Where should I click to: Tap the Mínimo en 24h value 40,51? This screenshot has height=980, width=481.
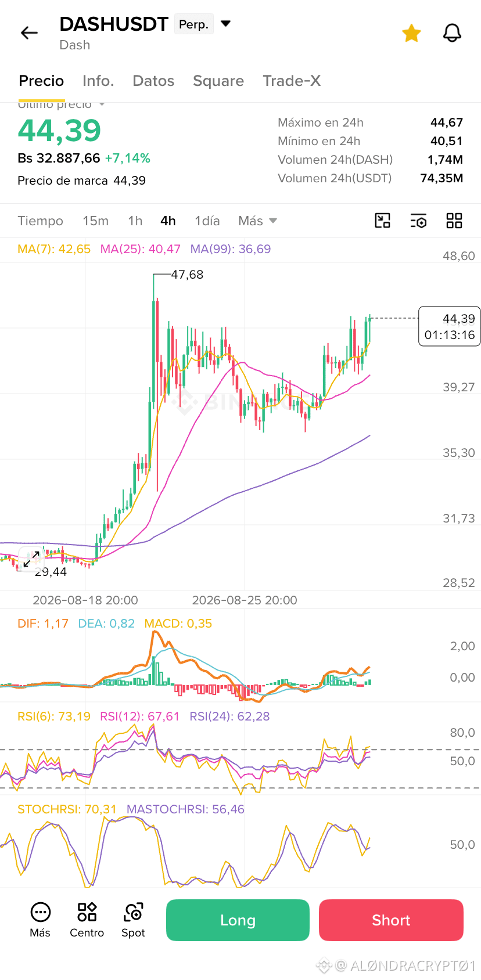coord(447,141)
